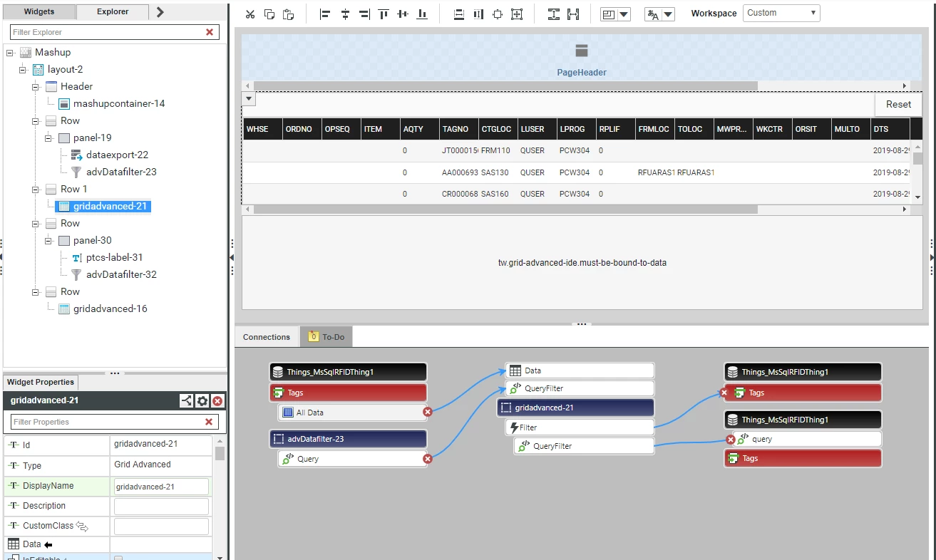Click the TAGNO column header
The image size is (936, 560).
pos(459,129)
